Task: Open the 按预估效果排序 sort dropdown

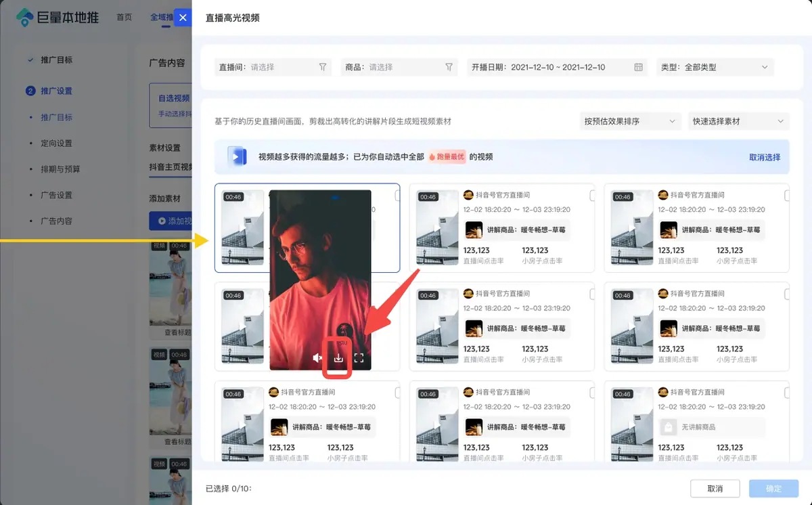Action: (631, 121)
